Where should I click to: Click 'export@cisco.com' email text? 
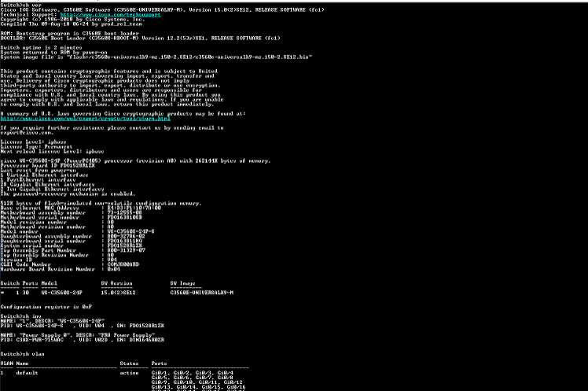tap(27, 132)
